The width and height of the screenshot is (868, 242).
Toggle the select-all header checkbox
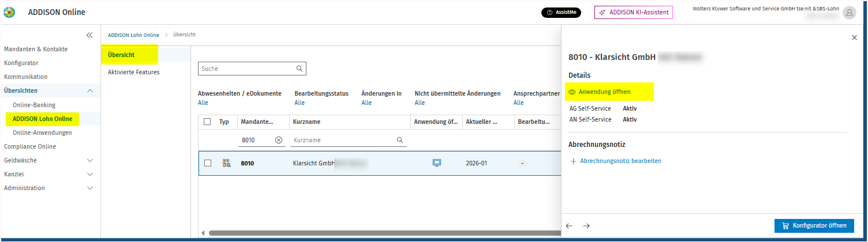click(208, 122)
